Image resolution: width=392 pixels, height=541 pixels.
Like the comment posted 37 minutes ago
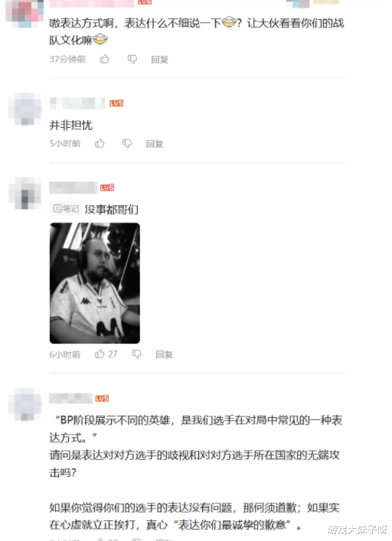pos(105,60)
